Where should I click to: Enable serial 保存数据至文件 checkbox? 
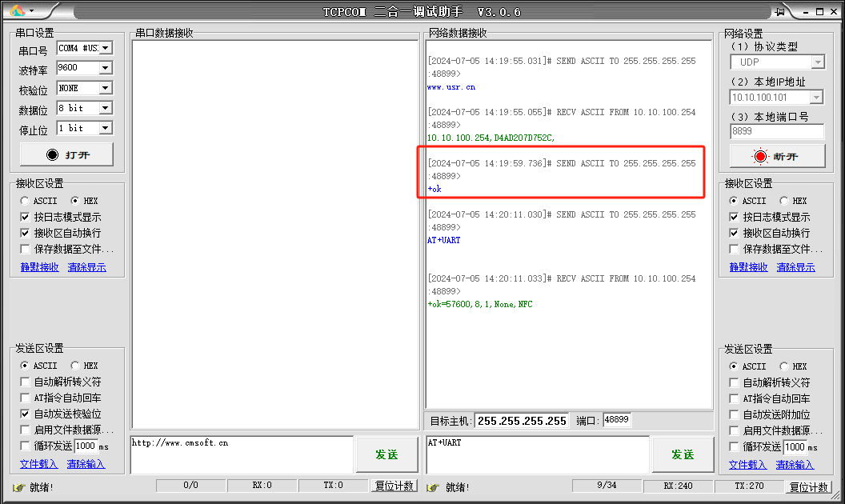pyautogui.click(x=25, y=249)
